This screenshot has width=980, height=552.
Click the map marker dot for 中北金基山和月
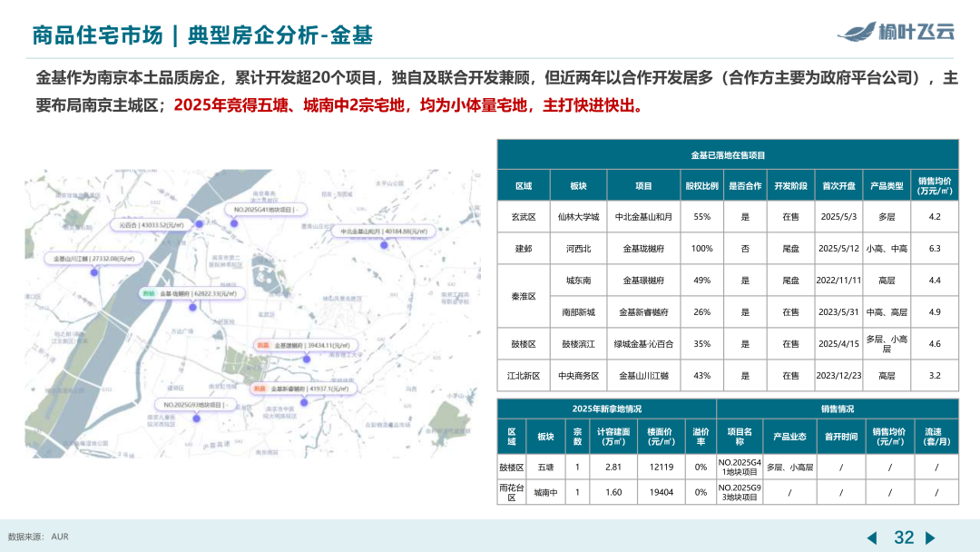(x=384, y=245)
